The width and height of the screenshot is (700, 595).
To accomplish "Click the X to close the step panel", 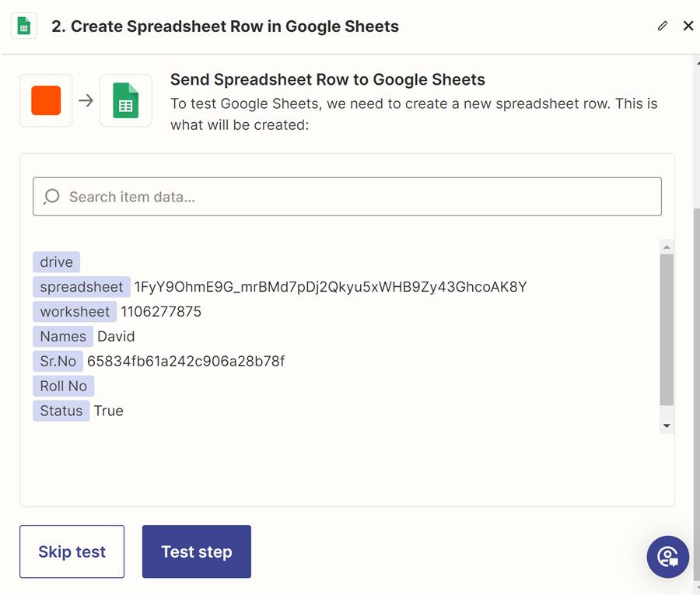I will tap(688, 25).
